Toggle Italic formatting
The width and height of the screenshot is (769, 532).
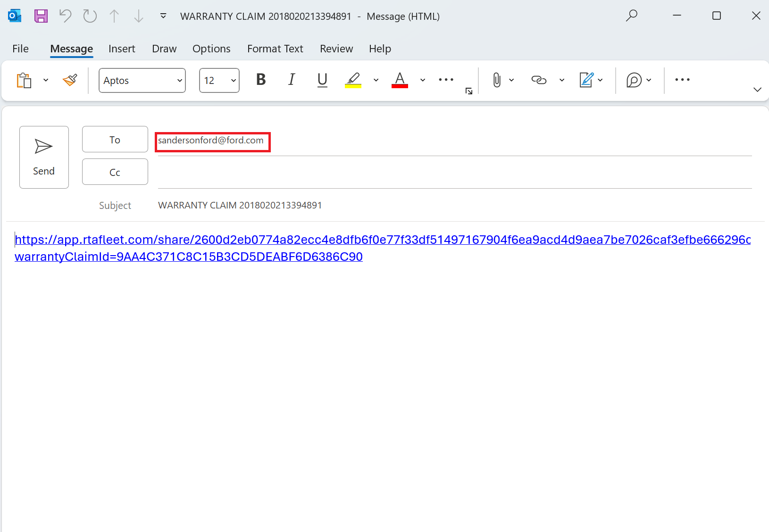[292, 80]
